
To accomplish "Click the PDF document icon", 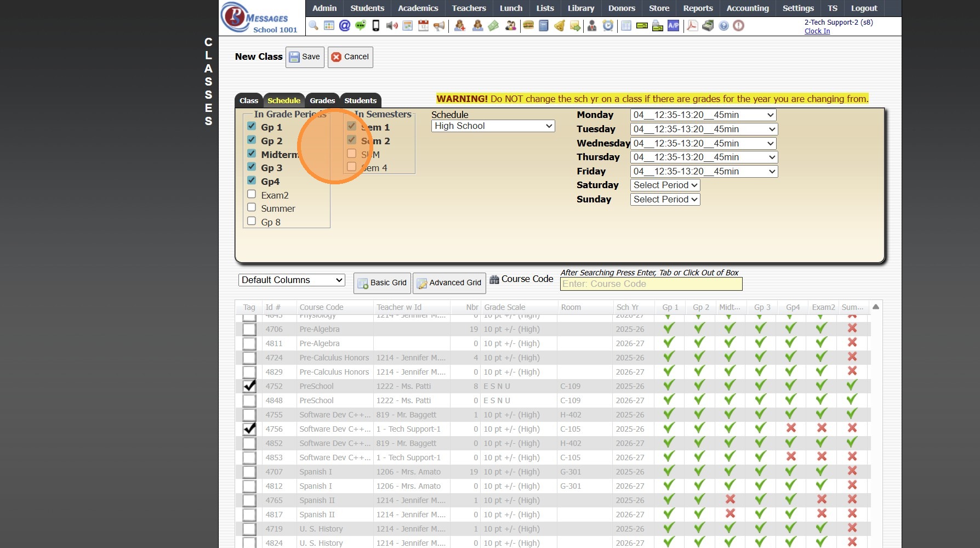I will click(x=692, y=26).
